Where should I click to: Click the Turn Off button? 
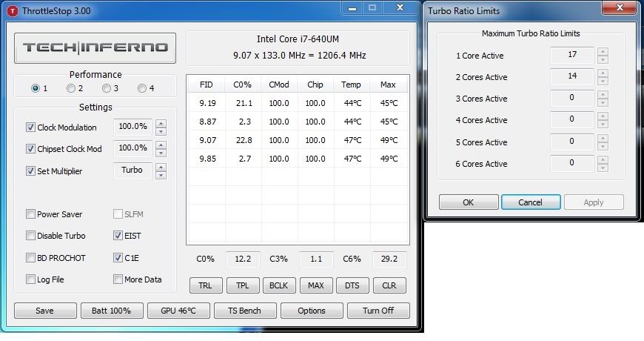coord(378,311)
